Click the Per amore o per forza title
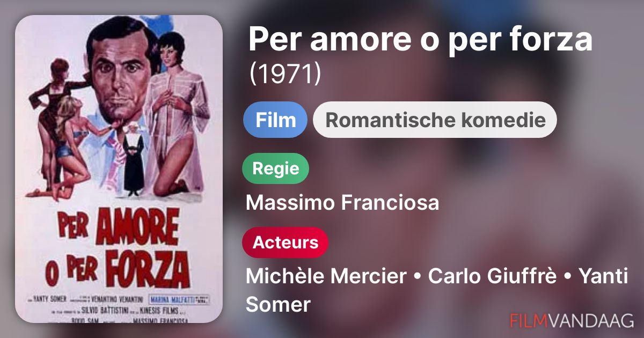644x338 pixels. point(420,40)
